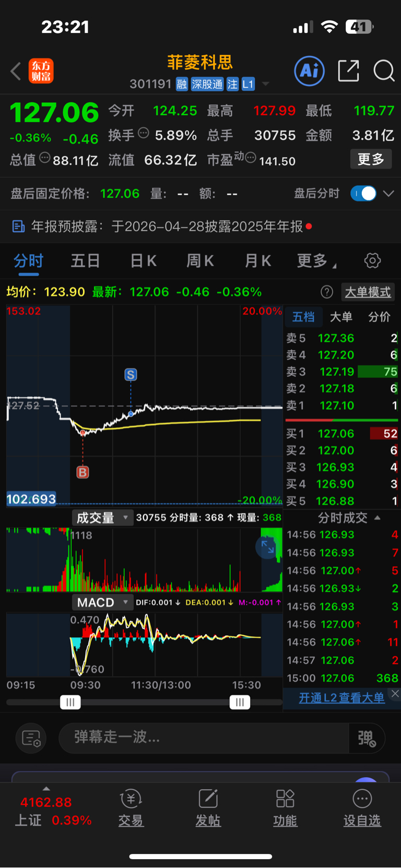The height and width of the screenshot is (868, 401).
Task: Open chart settings gear icon
Action: (x=372, y=260)
